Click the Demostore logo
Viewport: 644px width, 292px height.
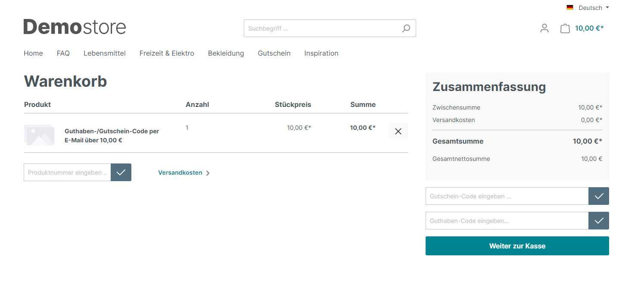75,27
